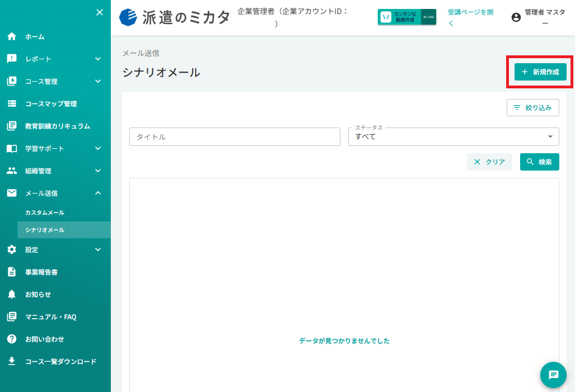Expand the 学習サポート menu chevron
The height and width of the screenshot is (392, 575).
98,148
